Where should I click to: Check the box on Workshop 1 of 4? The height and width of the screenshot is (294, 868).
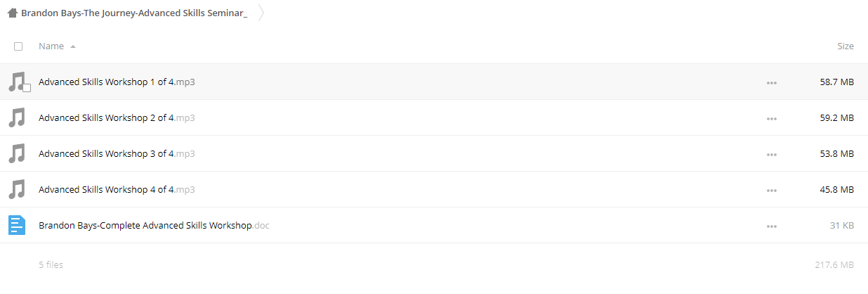click(27, 88)
